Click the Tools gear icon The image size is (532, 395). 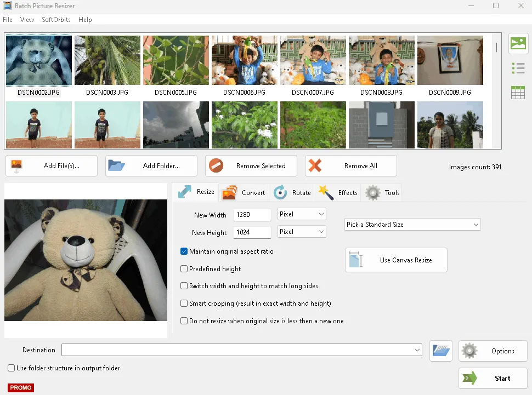coord(373,192)
